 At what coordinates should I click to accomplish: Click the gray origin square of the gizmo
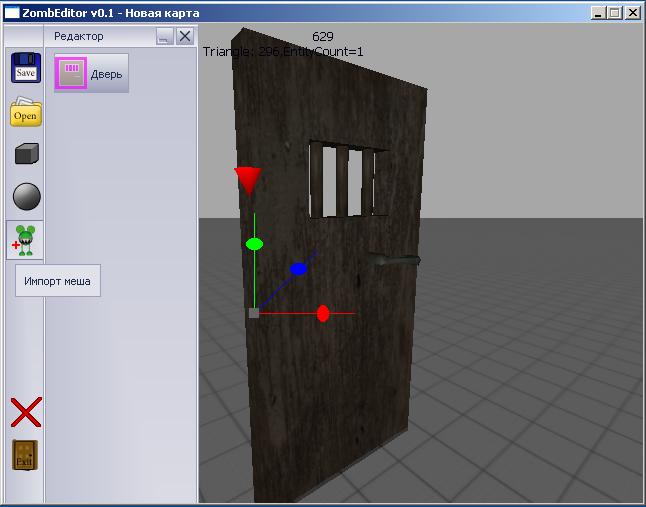point(254,313)
